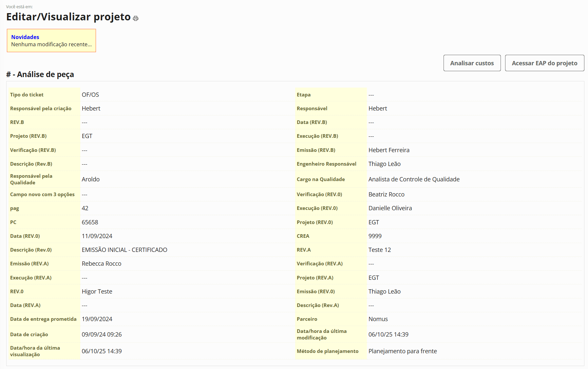Click the Parceiro value Nomus

(378, 319)
